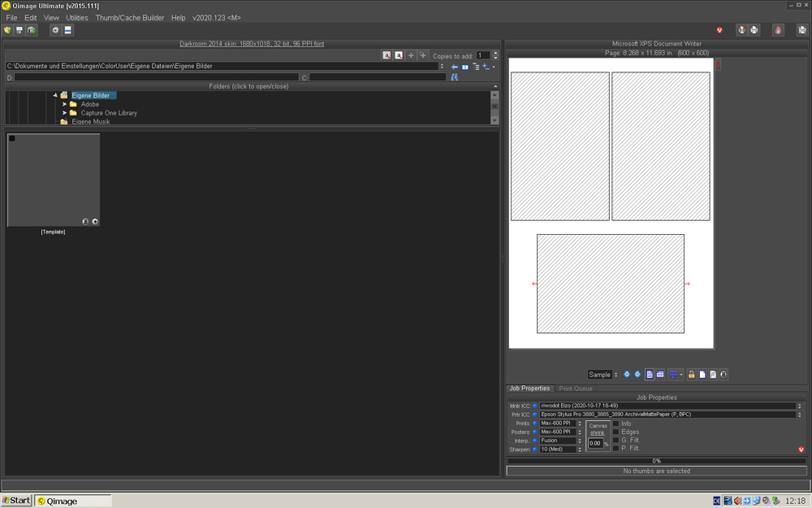Click the magnifier page icon under the preview
The image size is (812, 508).
click(713, 375)
